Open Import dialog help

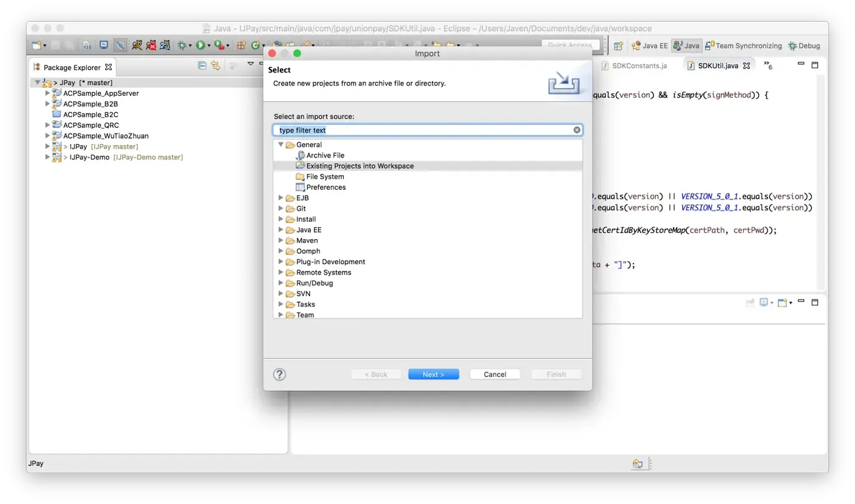(280, 374)
